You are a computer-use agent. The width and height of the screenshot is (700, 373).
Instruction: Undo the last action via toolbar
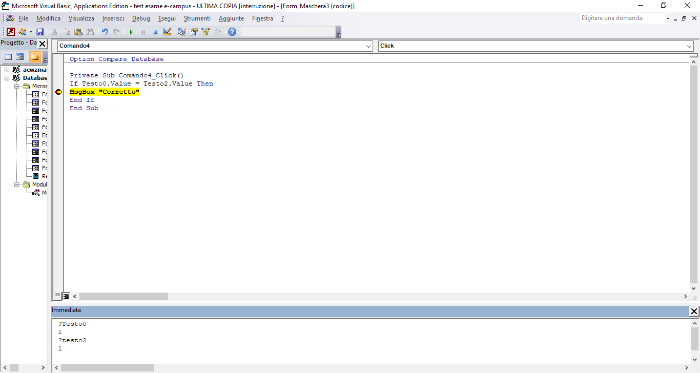(104, 32)
